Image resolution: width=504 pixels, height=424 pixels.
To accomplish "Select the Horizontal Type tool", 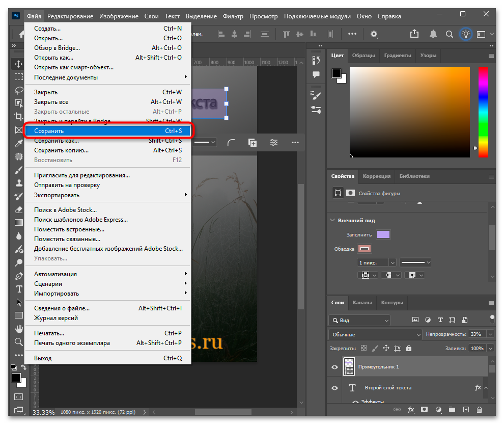I will click(19, 289).
